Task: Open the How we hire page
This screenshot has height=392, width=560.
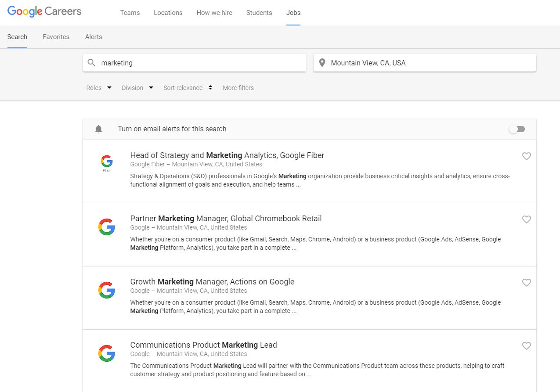Action: pos(214,13)
